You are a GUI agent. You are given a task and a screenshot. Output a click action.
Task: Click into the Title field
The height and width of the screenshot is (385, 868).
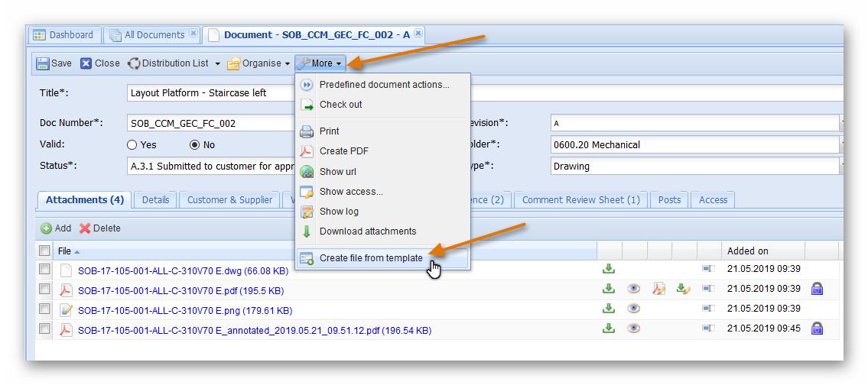tap(212, 93)
